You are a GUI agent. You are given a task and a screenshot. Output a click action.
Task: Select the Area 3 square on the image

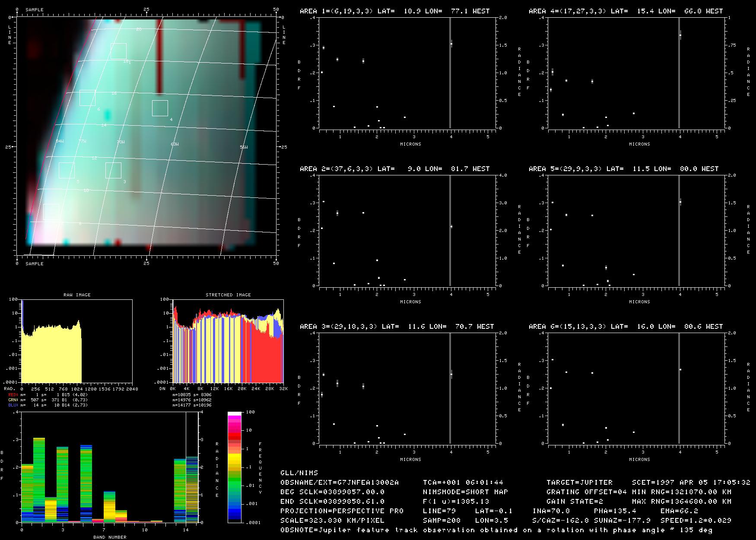pos(113,170)
